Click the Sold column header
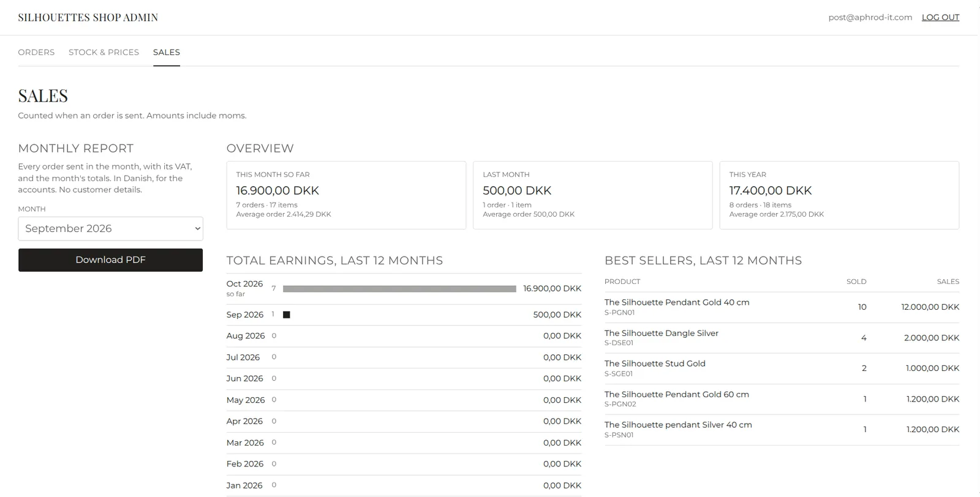The width and height of the screenshot is (980, 497). click(x=856, y=282)
